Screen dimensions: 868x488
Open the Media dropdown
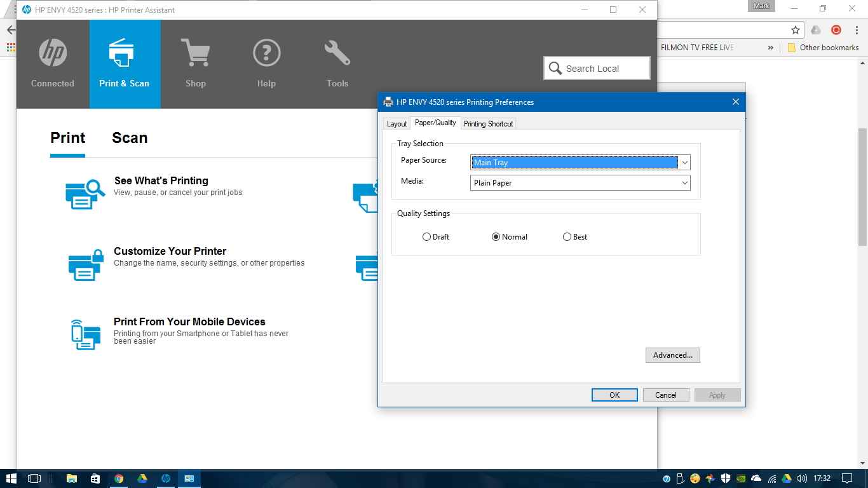coord(684,182)
